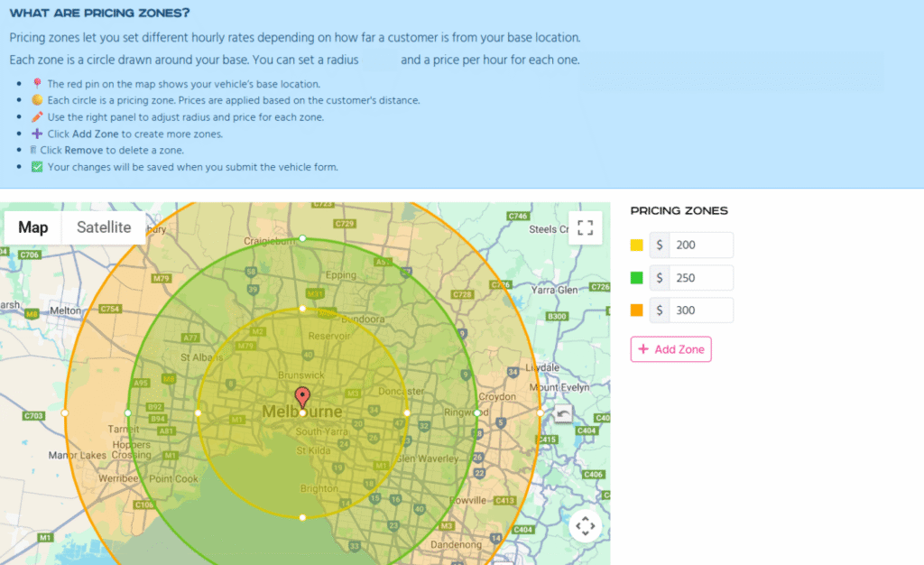Focus the 200 price input field

coord(700,245)
